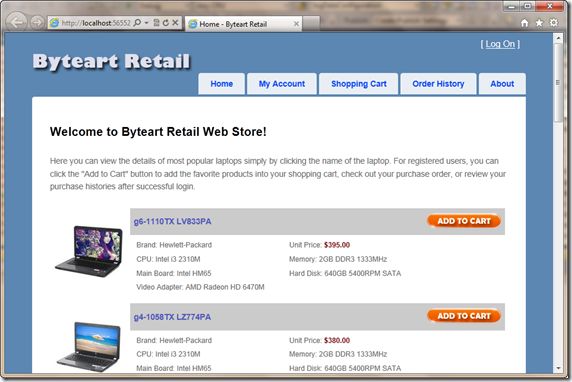Screen dimensions: 572x382
Task: Click the compatibility view icon
Action: pos(156,23)
